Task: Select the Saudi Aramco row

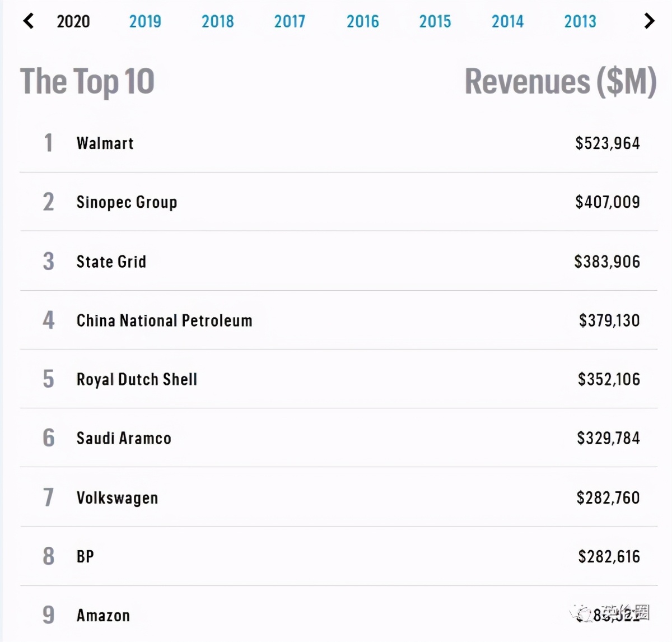Action: point(123,439)
